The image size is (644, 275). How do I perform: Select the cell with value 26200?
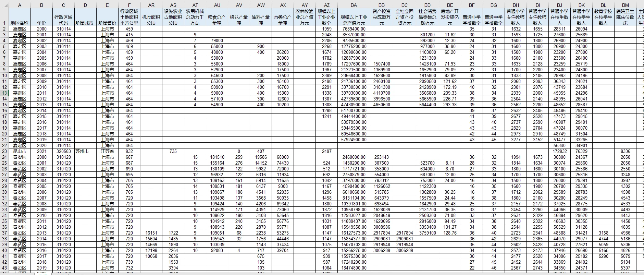[x=283, y=52]
